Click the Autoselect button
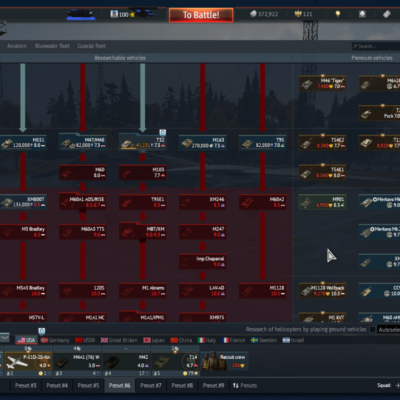Image resolution: width=400 pixels, height=400 pixels. [x=389, y=330]
